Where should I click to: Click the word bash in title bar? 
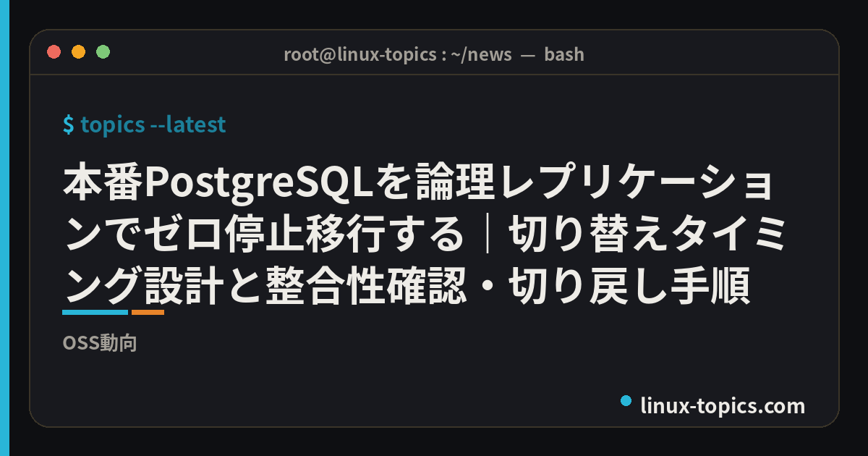(564, 54)
